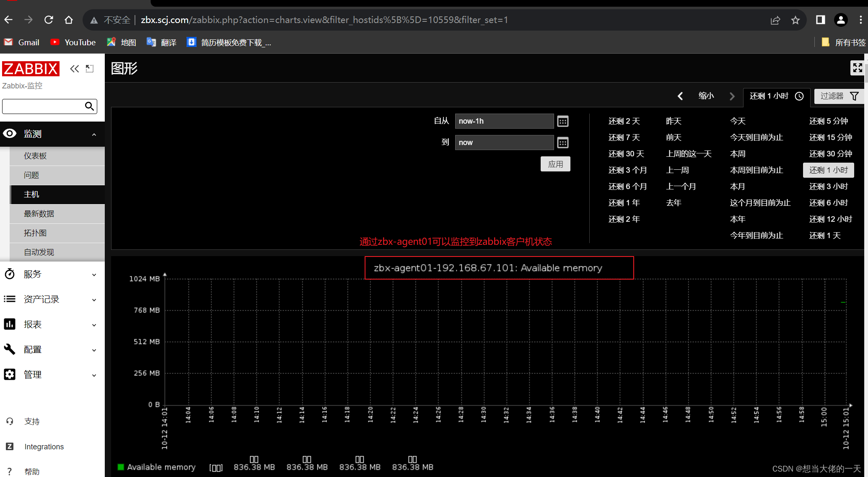Shift time period forward with right chevron
868x477 pixels.
(732, 96)
